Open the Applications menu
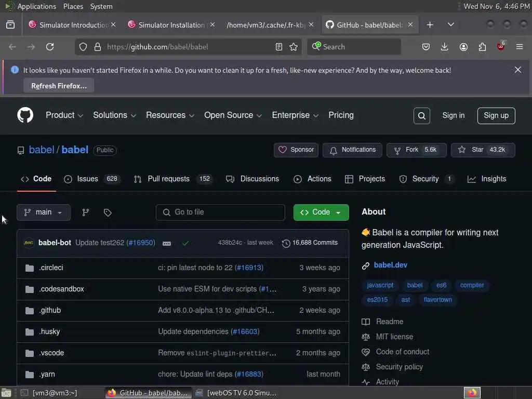 tap(37, 6)
